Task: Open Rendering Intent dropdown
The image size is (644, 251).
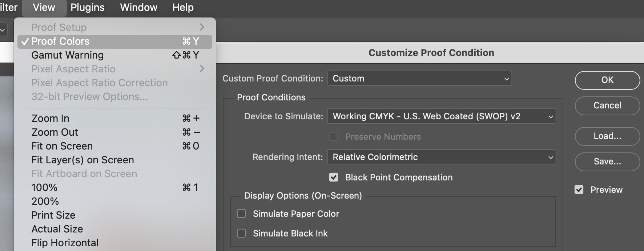Action: click(441, 157)
